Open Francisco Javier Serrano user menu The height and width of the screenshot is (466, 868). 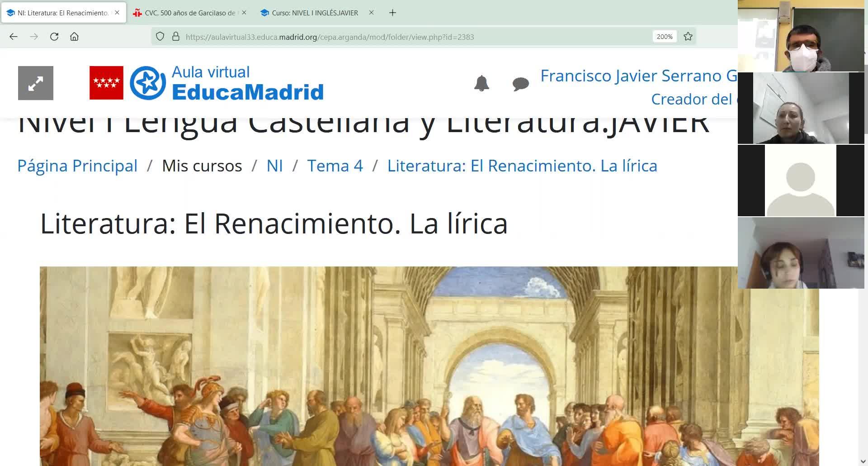point(639,76)
